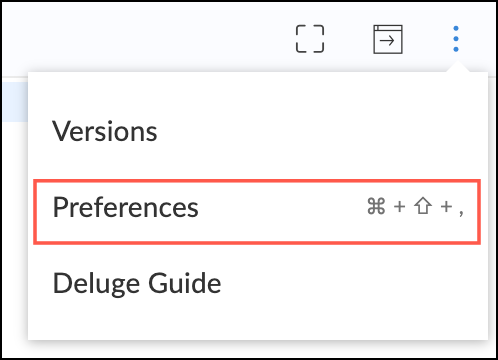Select the Preferences menu entry

pos(257,212)
